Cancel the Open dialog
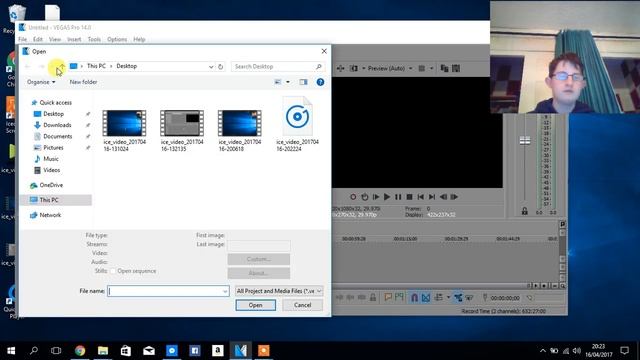The width and height of the screenshot is (640, 360). click(x=302, y=305)
